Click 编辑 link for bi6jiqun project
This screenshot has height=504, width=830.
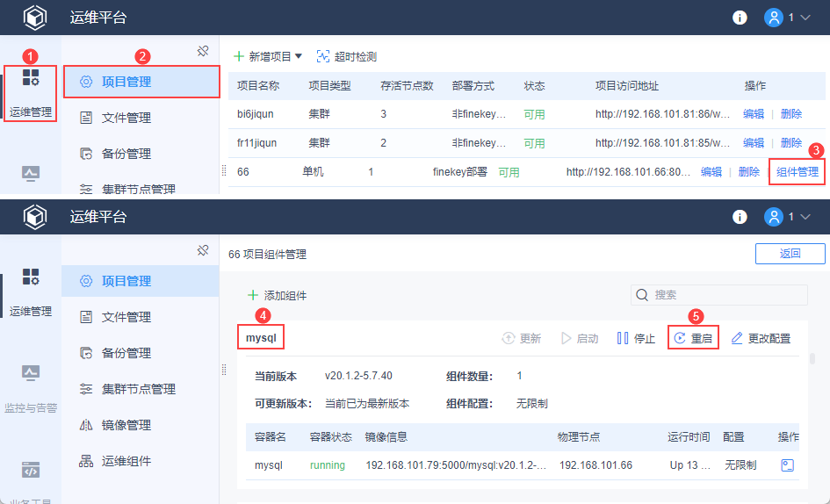754,114
